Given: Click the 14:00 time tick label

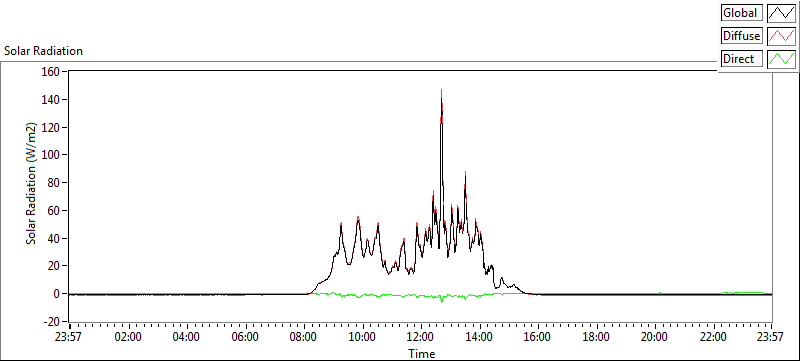Looking at the screenshot, I should [480, 337].
